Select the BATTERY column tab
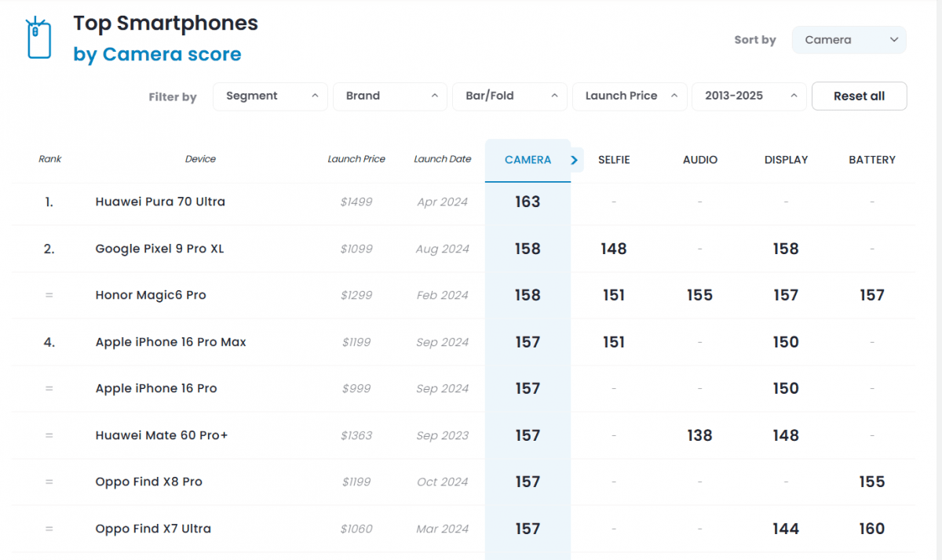Screen dimensions: 942x560 872,160
